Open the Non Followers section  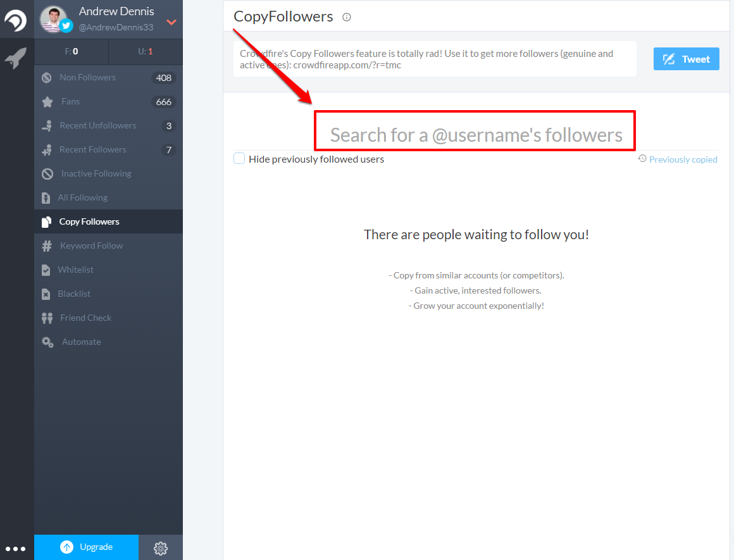pos(88,77)
